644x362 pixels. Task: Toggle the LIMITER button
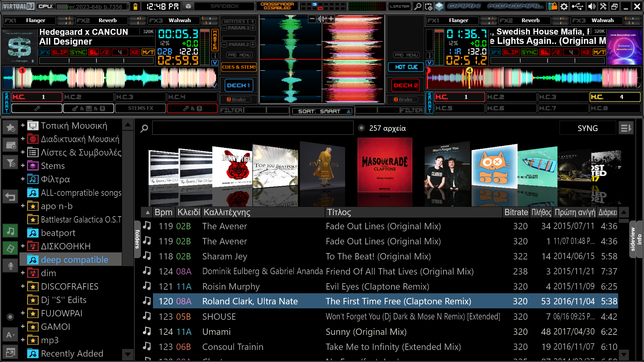coord(399,6)
